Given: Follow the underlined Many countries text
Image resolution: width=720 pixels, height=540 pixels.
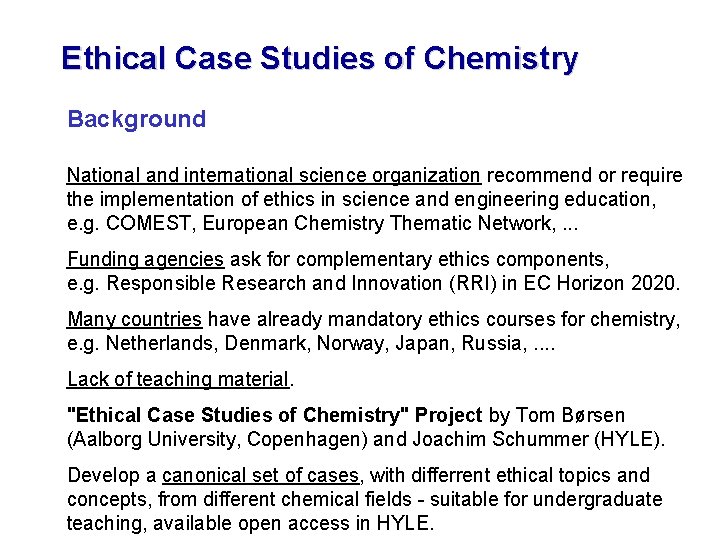Looking at the screenshot, I should pyautogui.click(x=135, y=320).
